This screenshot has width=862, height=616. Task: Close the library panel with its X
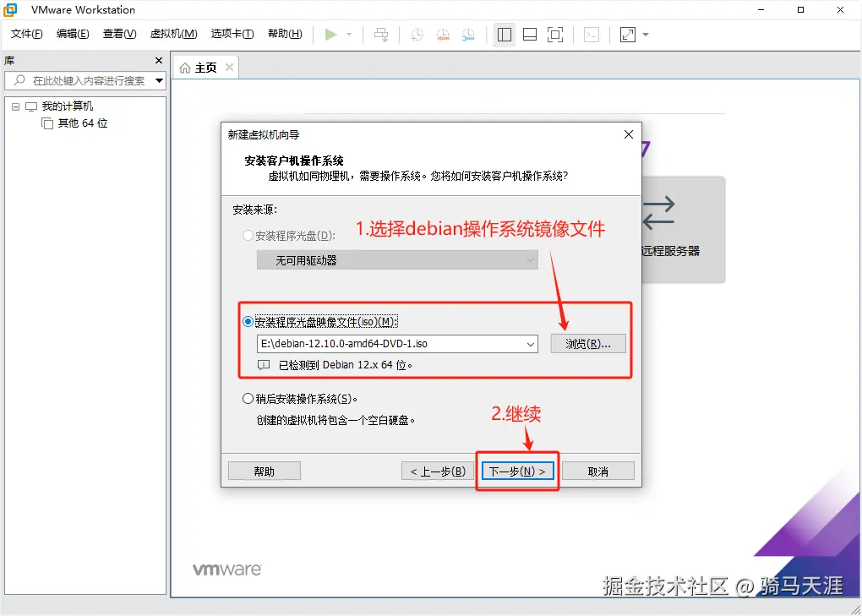[159, 61]
